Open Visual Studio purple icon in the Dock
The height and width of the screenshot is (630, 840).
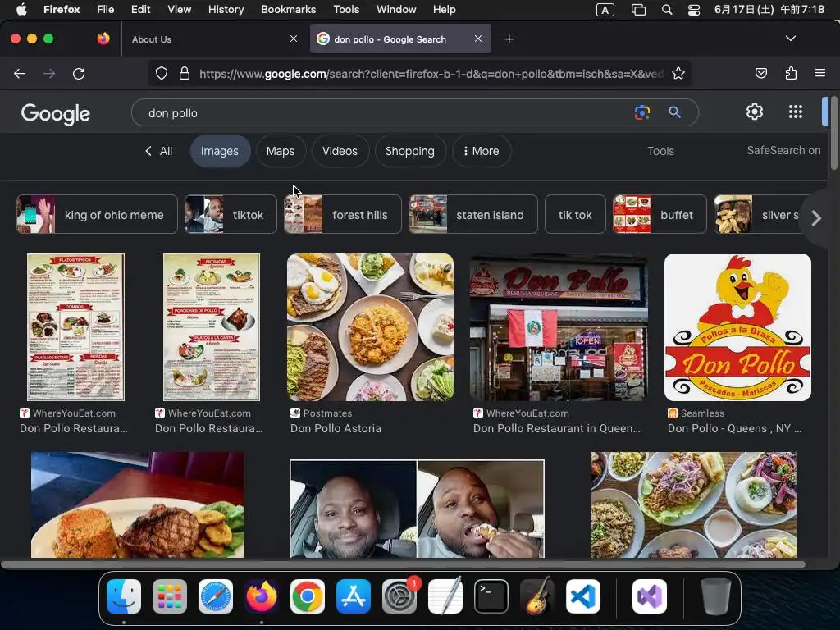pyautogui.click(x=650, y=596)
